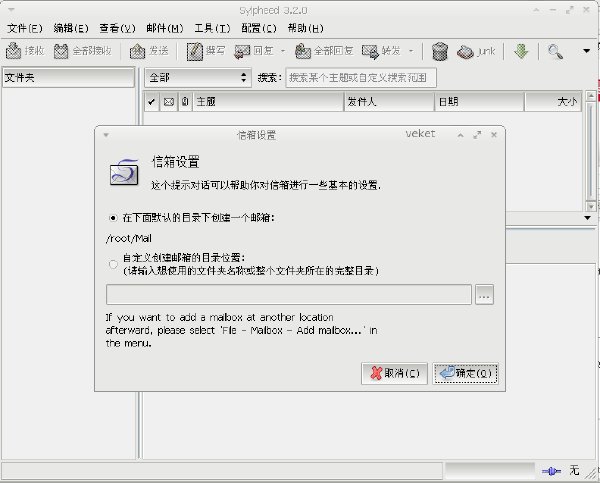
Task: Click the Sylpheed logo in dialog
Action: (x=124, y=171)
